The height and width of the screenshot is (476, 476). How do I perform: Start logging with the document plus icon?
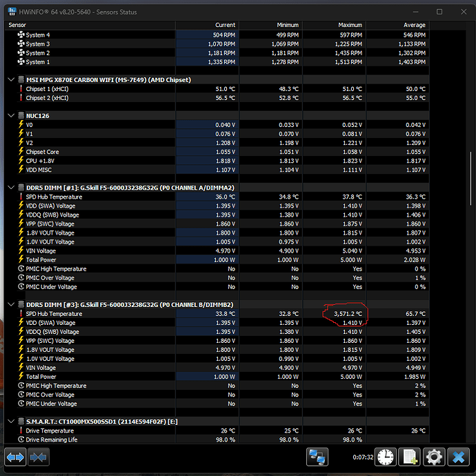tap(410, 457)
